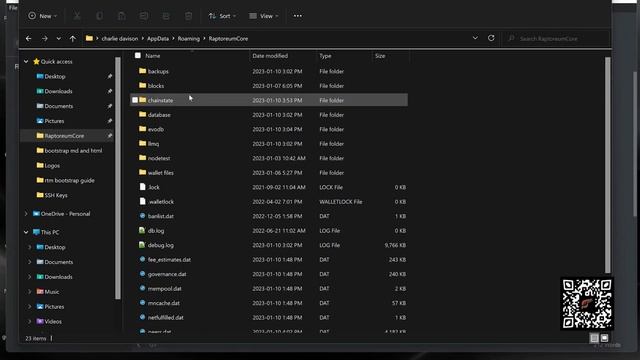The width and height of the screenshot is (640, 360).
Task: Sort by the Size column header
Action: 380,56
